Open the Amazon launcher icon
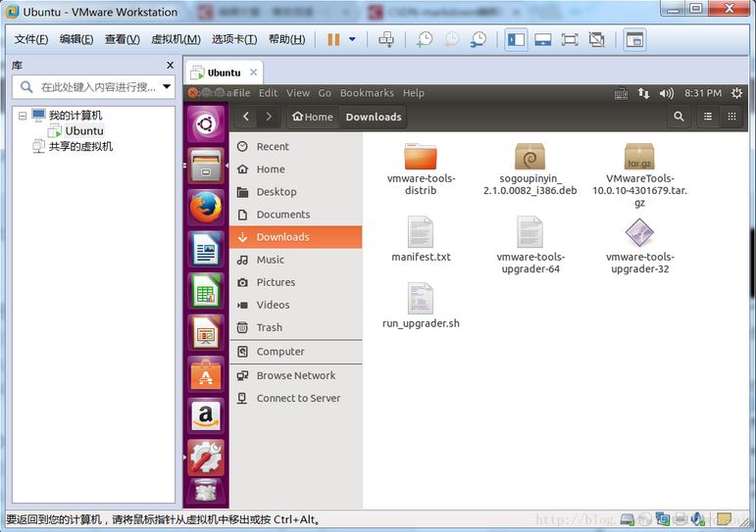This screenshot has height=532, width=756. [205, 415]
